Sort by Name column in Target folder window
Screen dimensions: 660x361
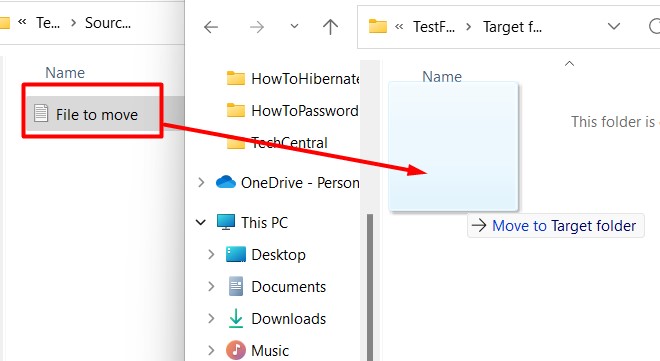442,77
